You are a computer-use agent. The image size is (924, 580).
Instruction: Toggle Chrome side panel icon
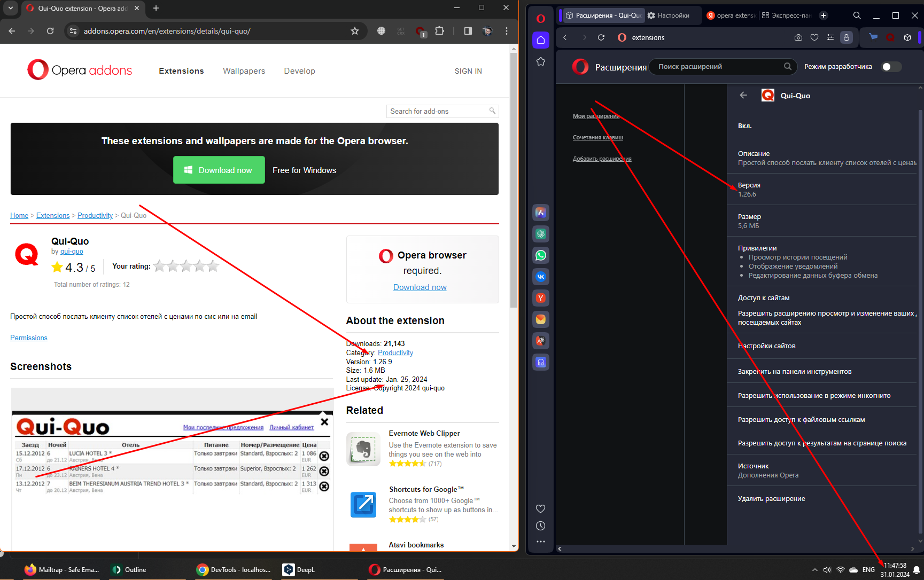[x=468, y=31]
